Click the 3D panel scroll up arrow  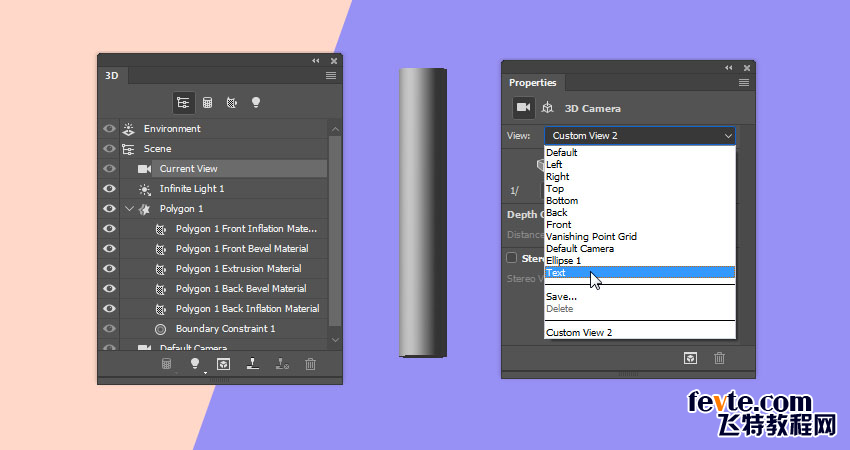[335, 129]
